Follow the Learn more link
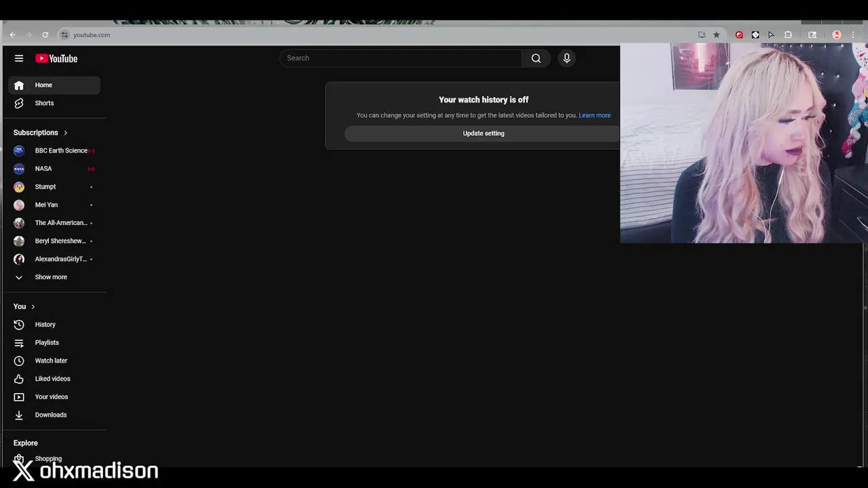 click(x=595, y=115)
